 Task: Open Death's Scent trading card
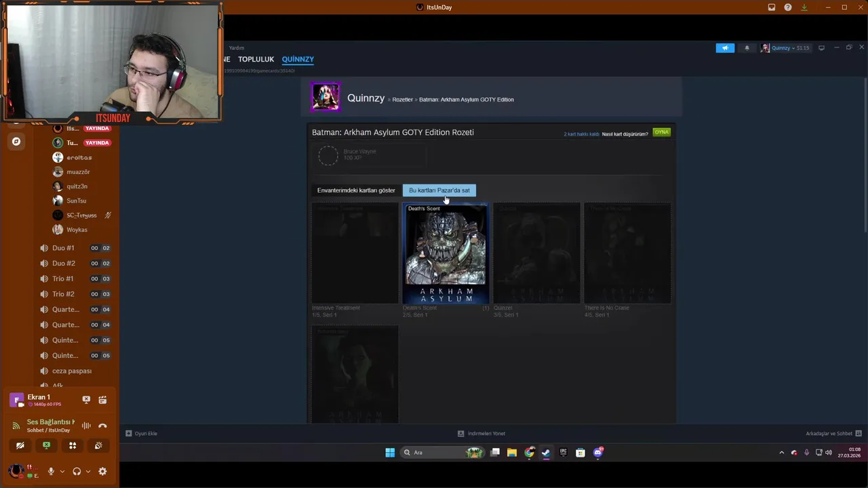click(446, 253)
